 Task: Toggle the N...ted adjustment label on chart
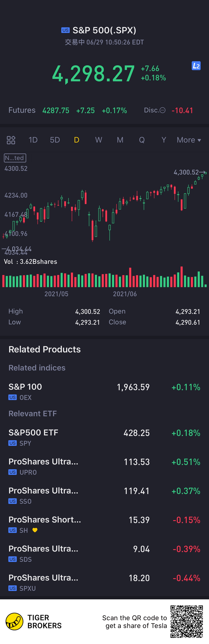point(15,158)
